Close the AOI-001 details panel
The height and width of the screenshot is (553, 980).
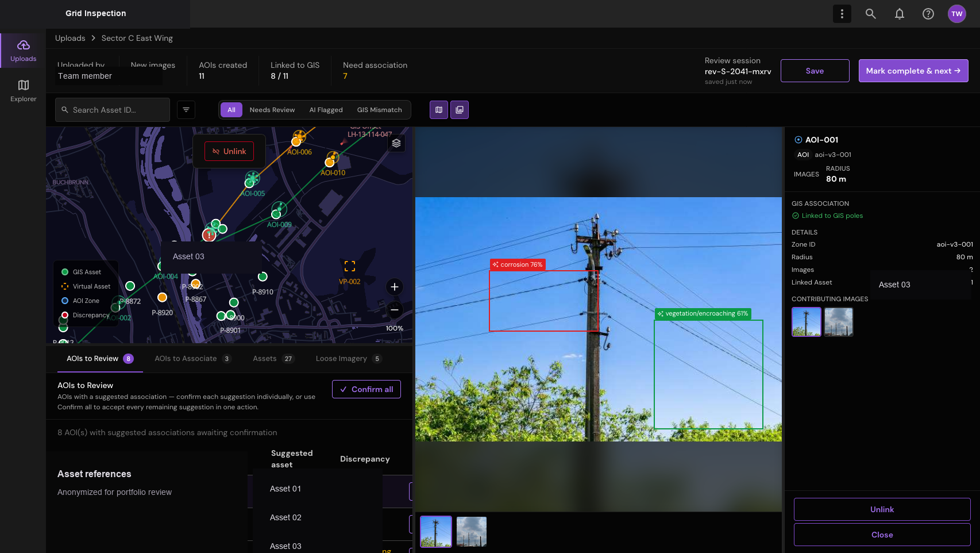882,535
